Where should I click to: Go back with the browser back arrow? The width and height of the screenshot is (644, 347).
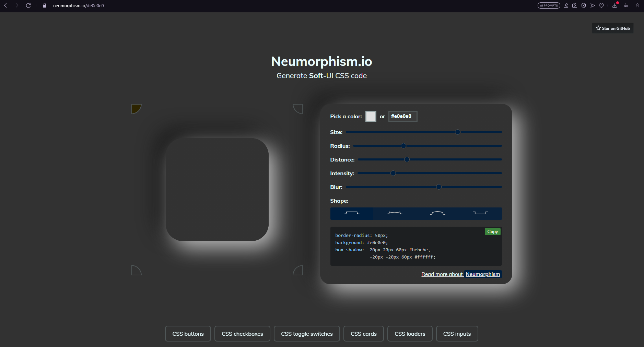click(x=5, y=5)
